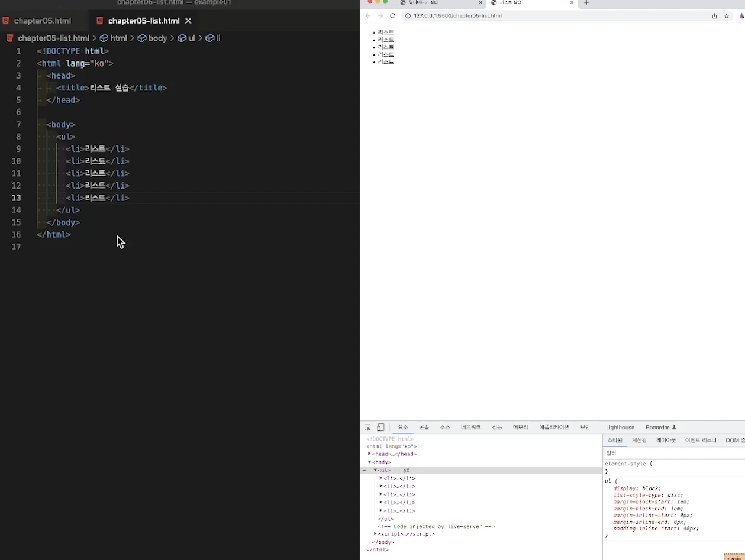The width and height of the screenshot is (745, 560).
Task: Open a new browser tab with plus
Action: [x=586, y=2]
